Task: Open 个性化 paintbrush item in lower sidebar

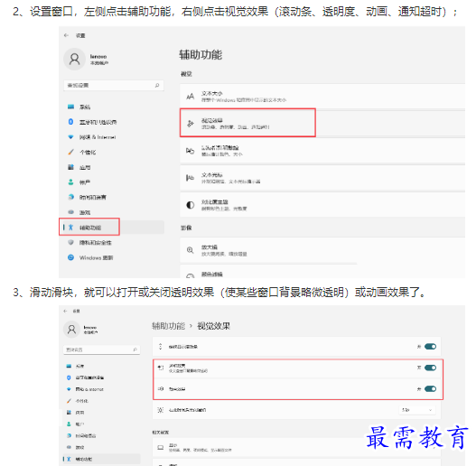Action: [101, 401]
